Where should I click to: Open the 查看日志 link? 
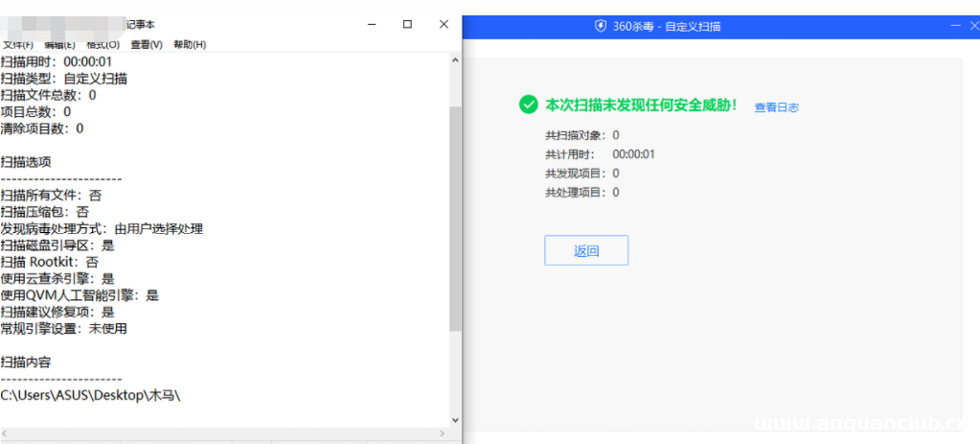point(776,107)
